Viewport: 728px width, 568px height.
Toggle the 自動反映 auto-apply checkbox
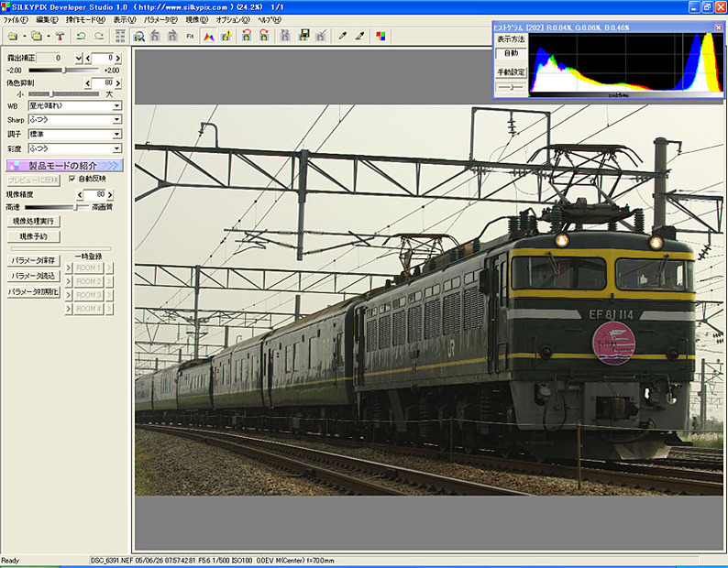tap(72, 179)
